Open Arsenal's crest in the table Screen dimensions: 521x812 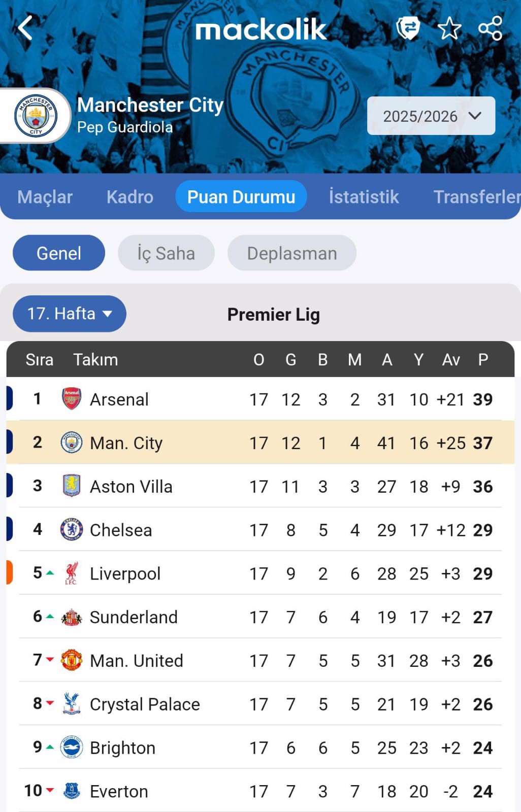[x=72, y=399]
